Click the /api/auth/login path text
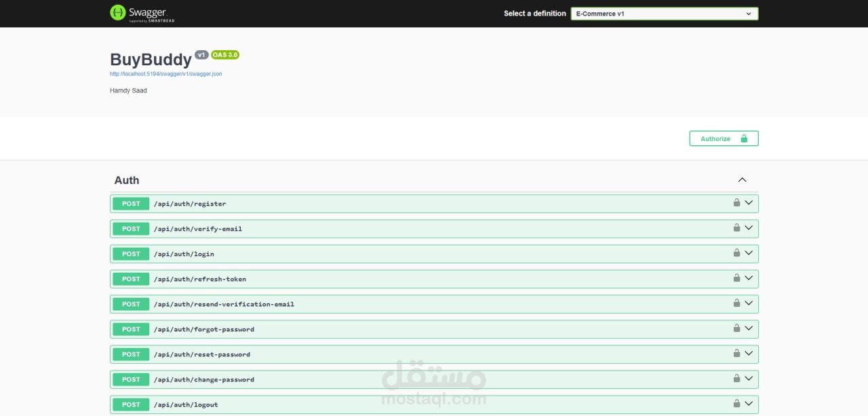Image resolution: width=868 pixels, height=416 pixels. pos(184,254)
